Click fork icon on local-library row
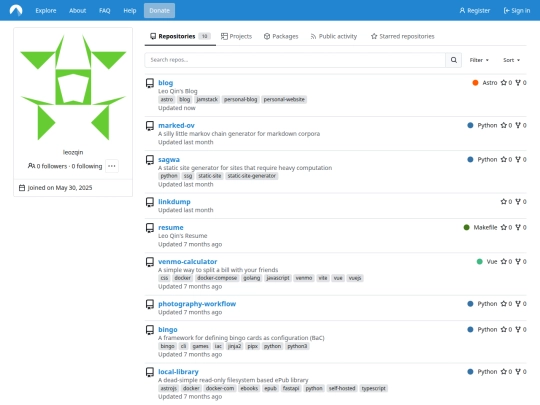This screenshot has height=405, width=540. [518, 372]
